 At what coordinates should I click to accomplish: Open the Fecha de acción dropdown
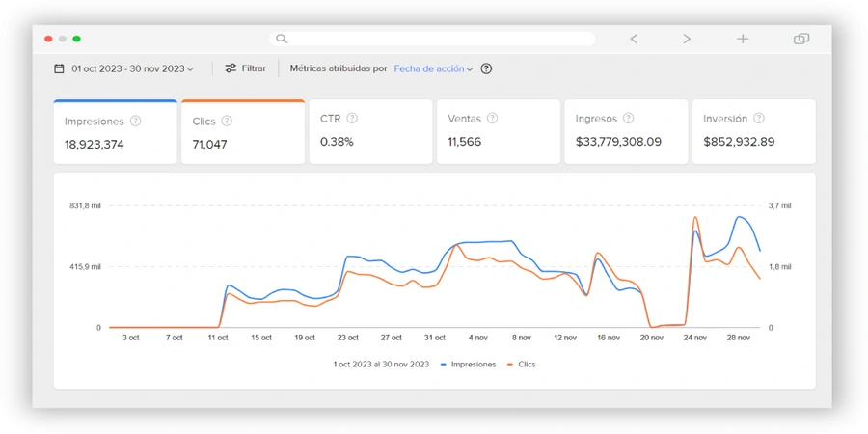[x=433, y=69]
